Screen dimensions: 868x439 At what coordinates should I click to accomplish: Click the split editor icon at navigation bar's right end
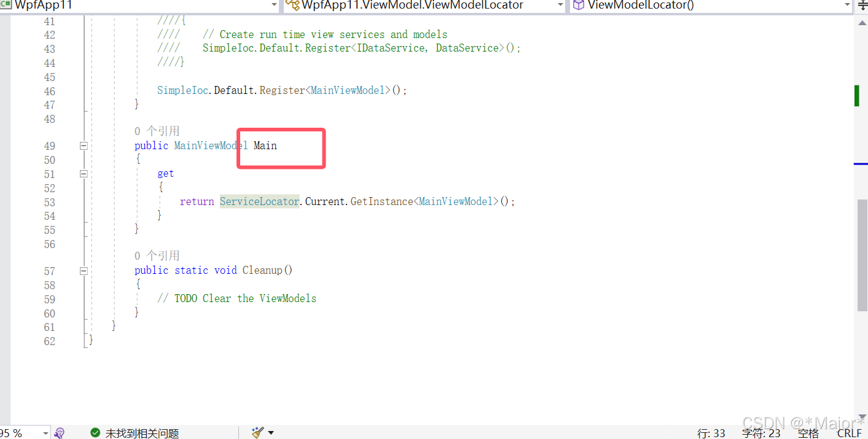tap(864, 6)
